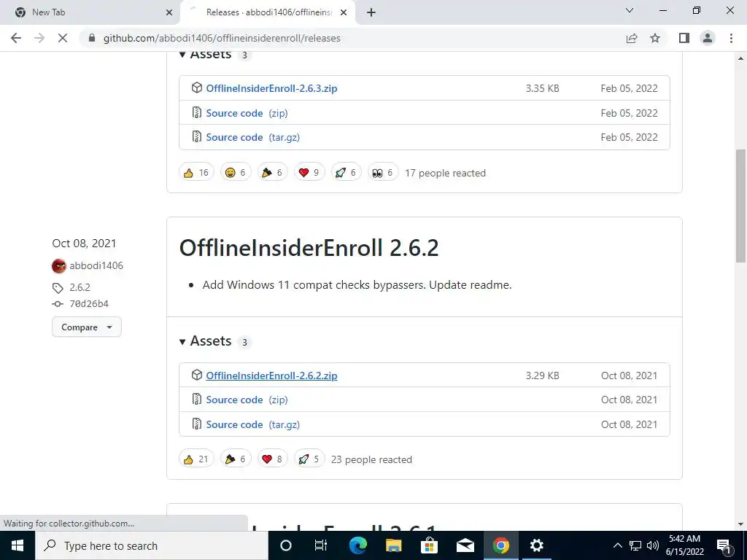This screenshot has width=747, height=560.
Task: Open Chrome profile avatar icon
Action: tap(708, 38)
